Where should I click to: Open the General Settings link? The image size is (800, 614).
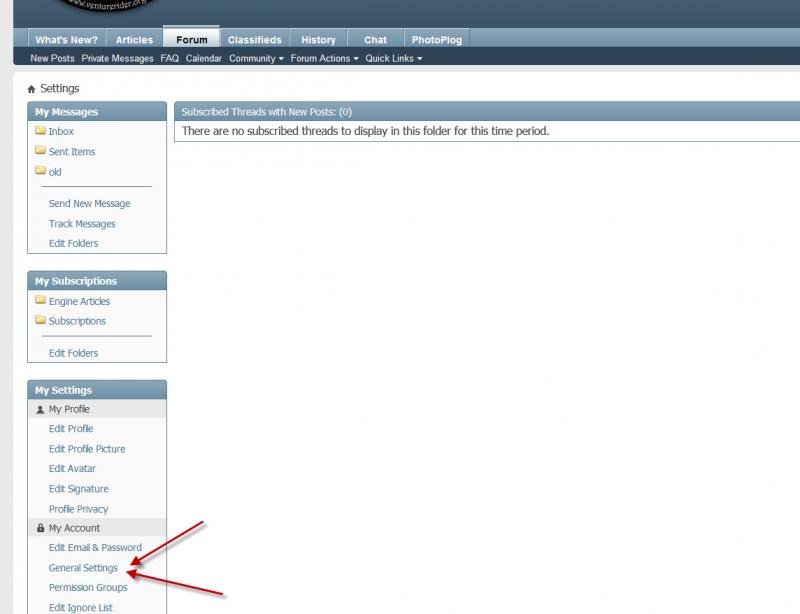[x=83, y=568]
